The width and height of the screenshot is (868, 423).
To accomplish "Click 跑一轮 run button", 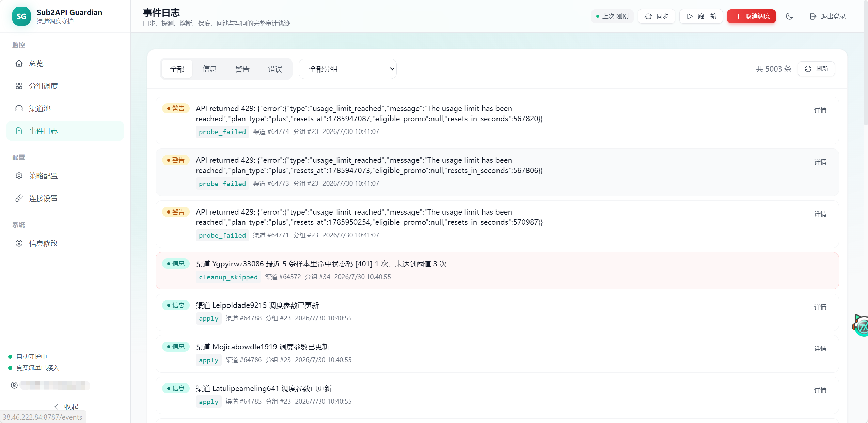I will [701, 16].
